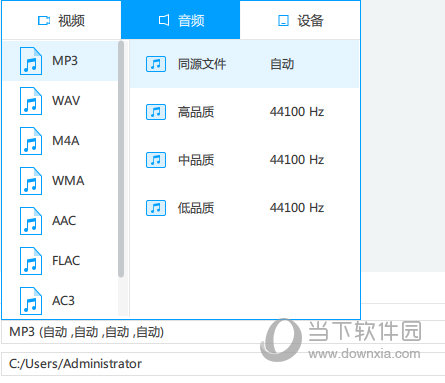Viewport: 445px width, 383px height.
Task: Choose 高品质 44100 Hz option
Action: tap(244, 112)
